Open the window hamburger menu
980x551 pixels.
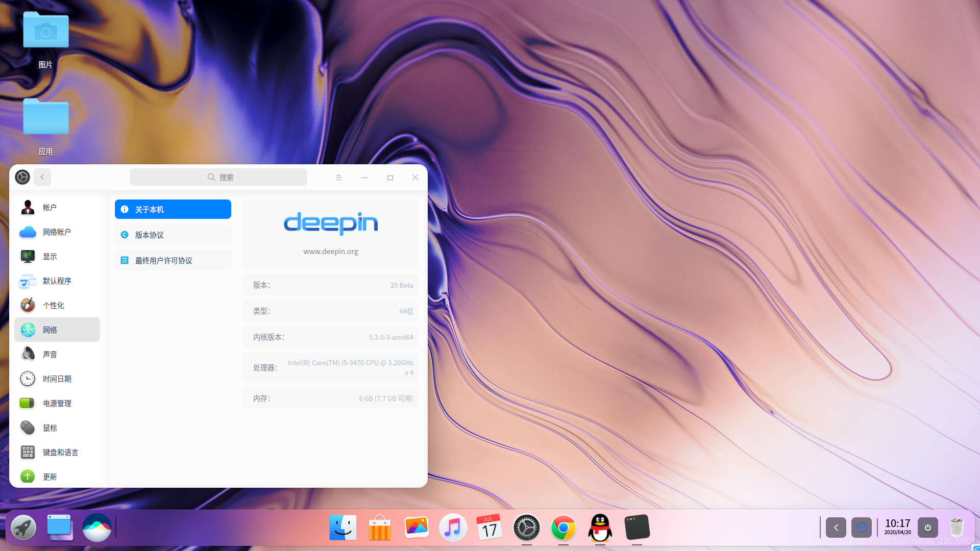(338, 177)
